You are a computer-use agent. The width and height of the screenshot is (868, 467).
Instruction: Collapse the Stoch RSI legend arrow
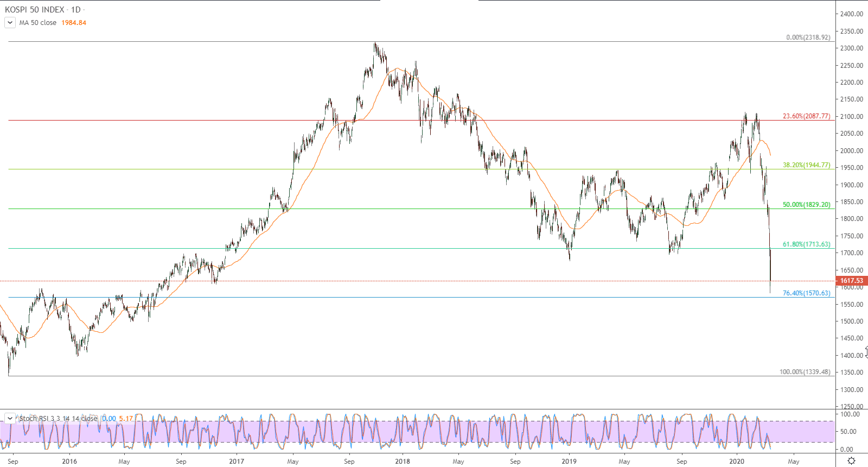(10, 418)
